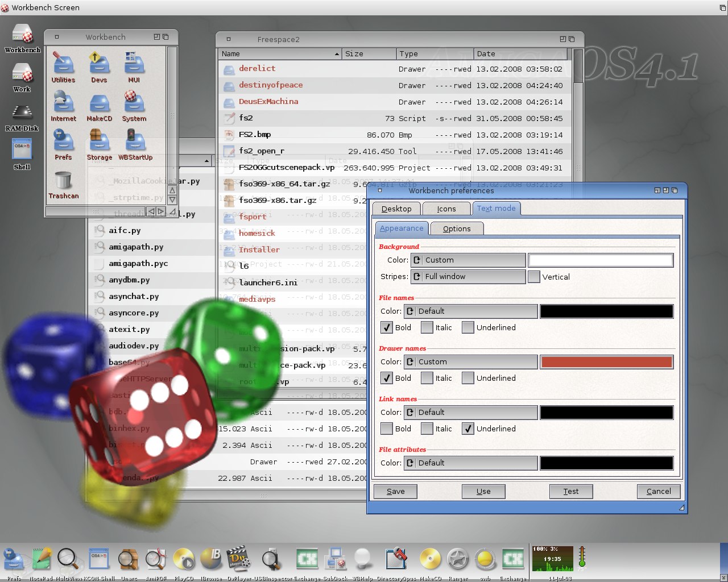The height and width of the screenshot is (582, 728).
Task: Switch to the Options sub-tab
Action: (456, 228)
